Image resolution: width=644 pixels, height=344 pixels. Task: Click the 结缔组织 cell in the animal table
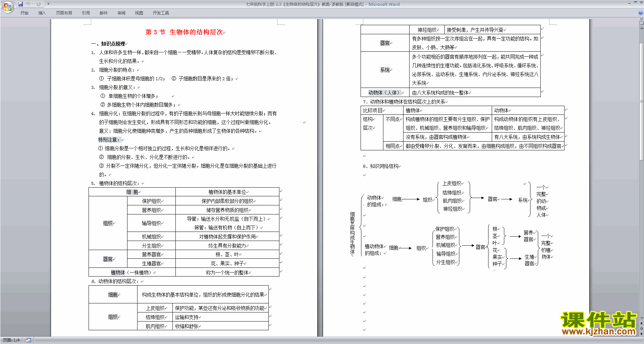coord(155,317)
